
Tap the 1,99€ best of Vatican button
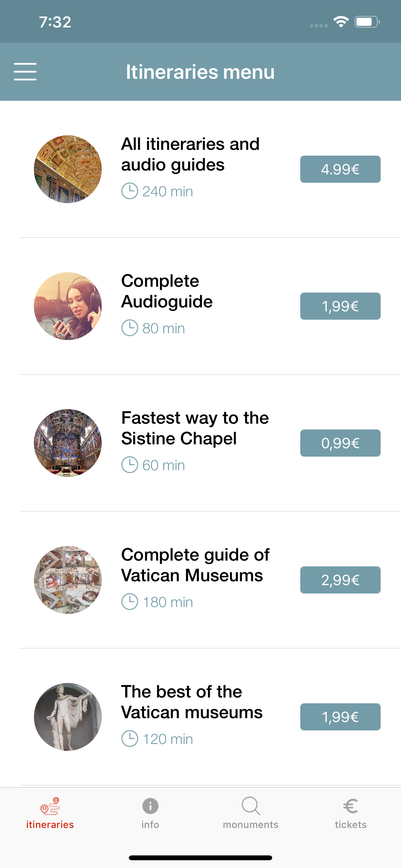340,717
